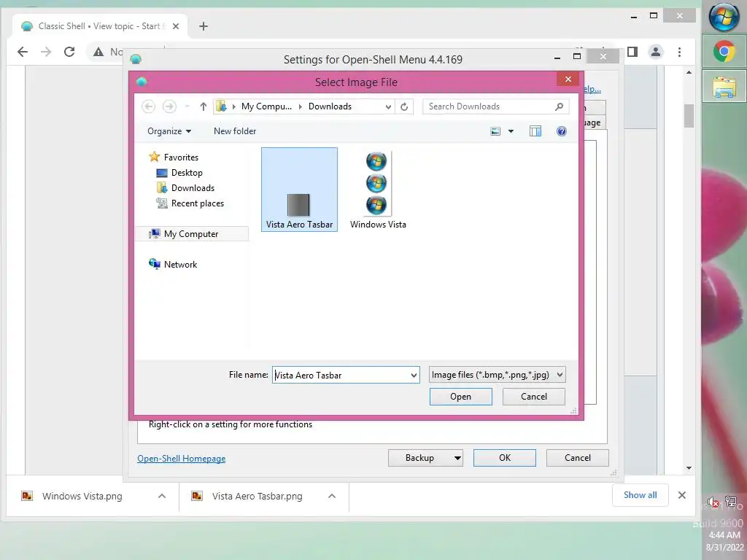Open Backup button dropdown arrow
This screenshot has height=560, width=747.
point(457,458)
